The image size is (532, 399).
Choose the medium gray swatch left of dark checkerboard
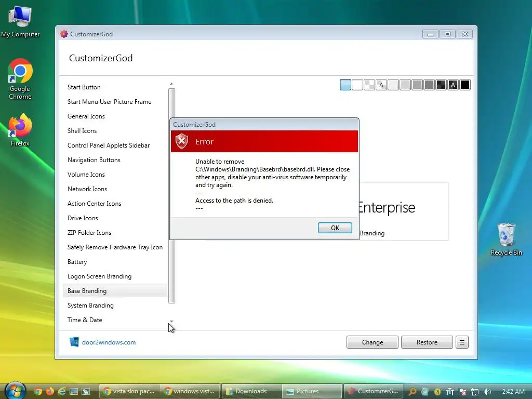(x=429, y=85)
